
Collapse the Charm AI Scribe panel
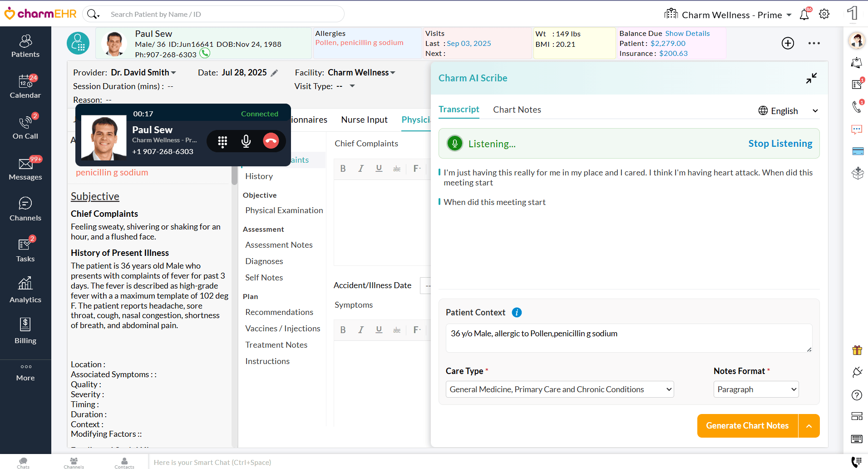[x=811, y=78]
